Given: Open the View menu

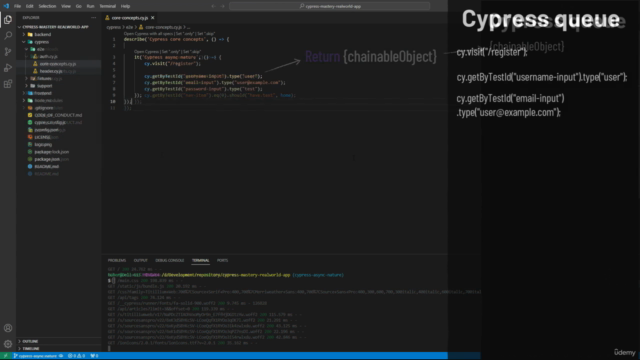Looking at the screenshot, I should pyautogui.click(x=66, y=6).
